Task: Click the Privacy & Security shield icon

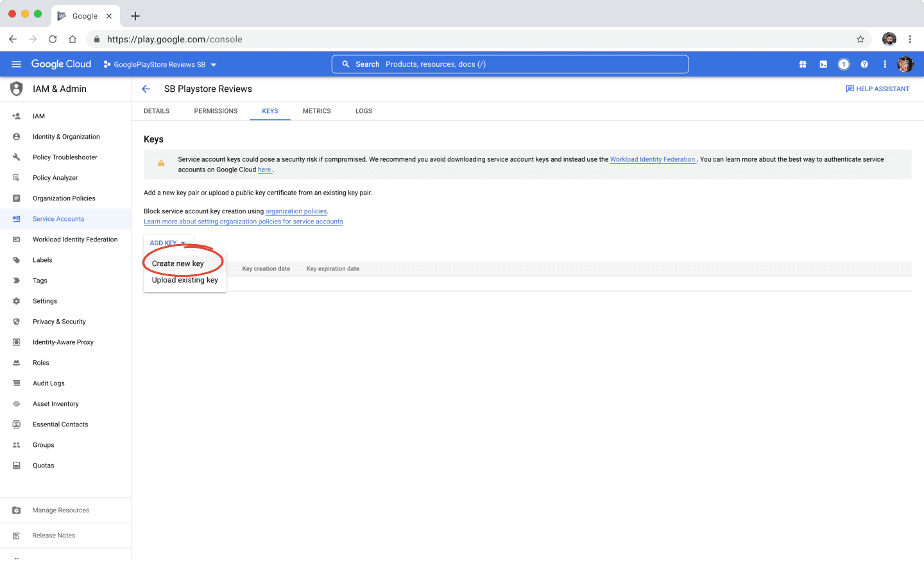Action: pos(17,322)
